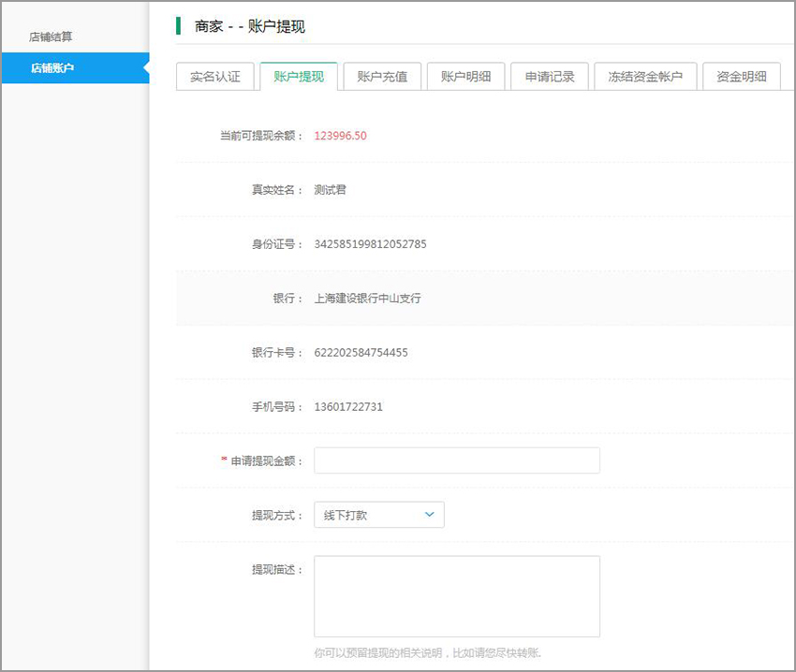Click the phone number 13601722731
The height and width of the screenshot is (672, 796).
(348, 407)
